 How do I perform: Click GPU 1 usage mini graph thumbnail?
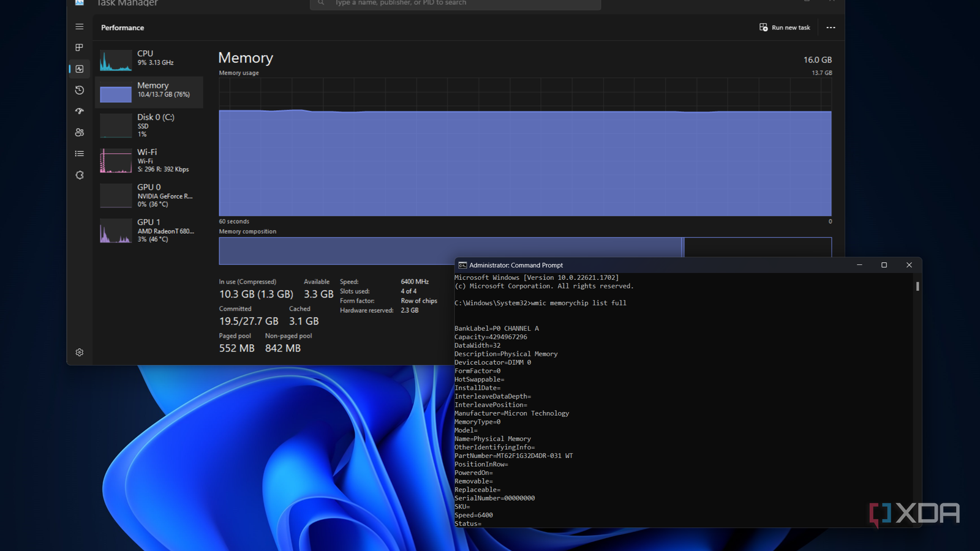click(x=116, y=231)
